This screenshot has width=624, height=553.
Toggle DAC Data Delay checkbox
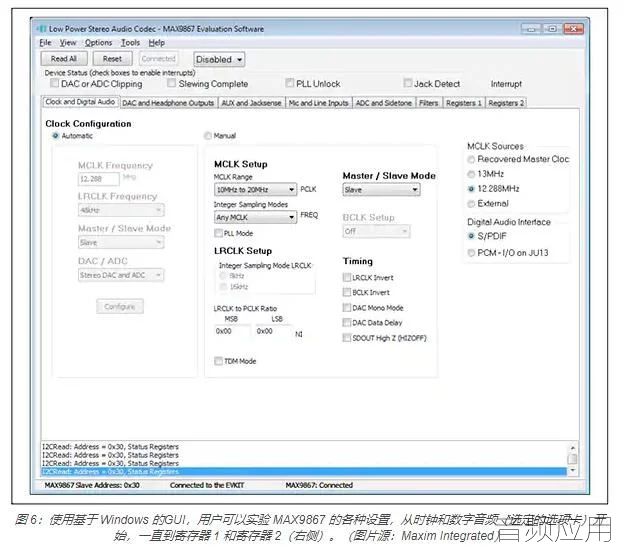tap(347, 323)
